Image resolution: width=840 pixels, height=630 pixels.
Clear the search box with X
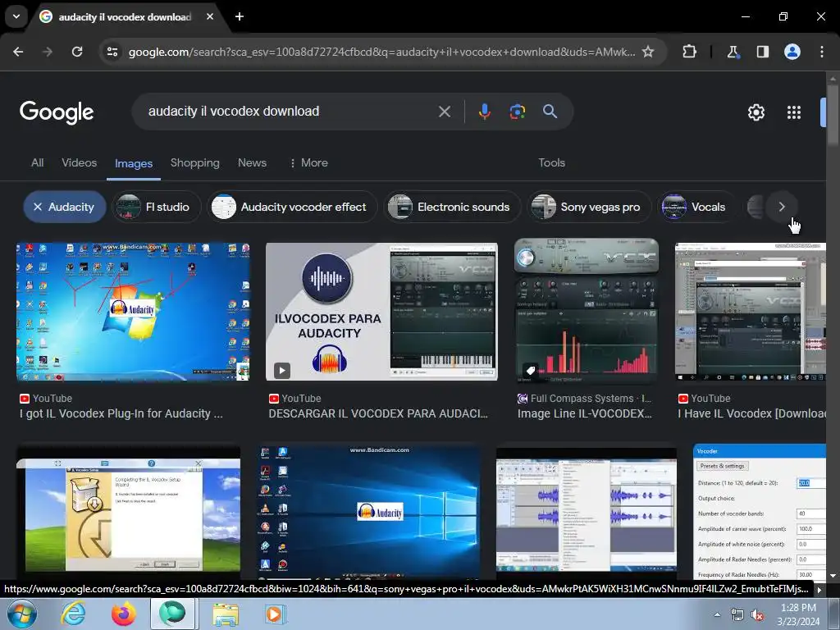pyautogui.click(x=444, y=112)
